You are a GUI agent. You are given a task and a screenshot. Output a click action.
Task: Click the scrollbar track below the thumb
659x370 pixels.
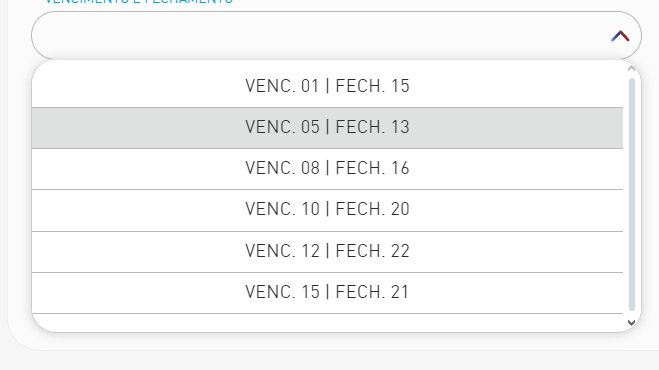(631, 314)
